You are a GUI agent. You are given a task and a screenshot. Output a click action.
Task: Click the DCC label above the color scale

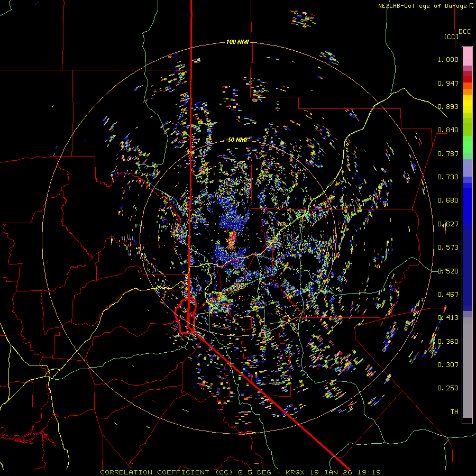tap(464, 32)
